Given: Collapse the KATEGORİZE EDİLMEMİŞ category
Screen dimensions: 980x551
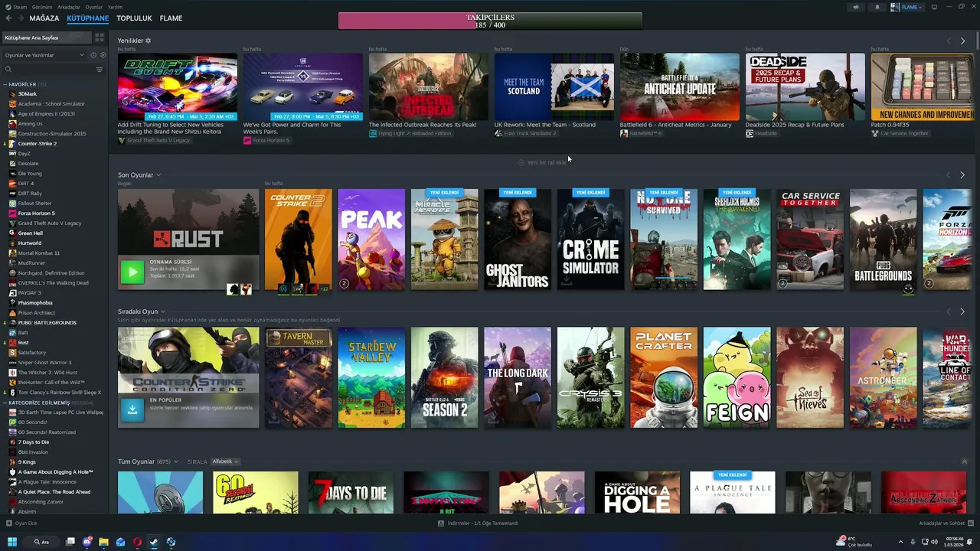Looking at the screenshot, I should pyautogui.click(x=5, y=403).
